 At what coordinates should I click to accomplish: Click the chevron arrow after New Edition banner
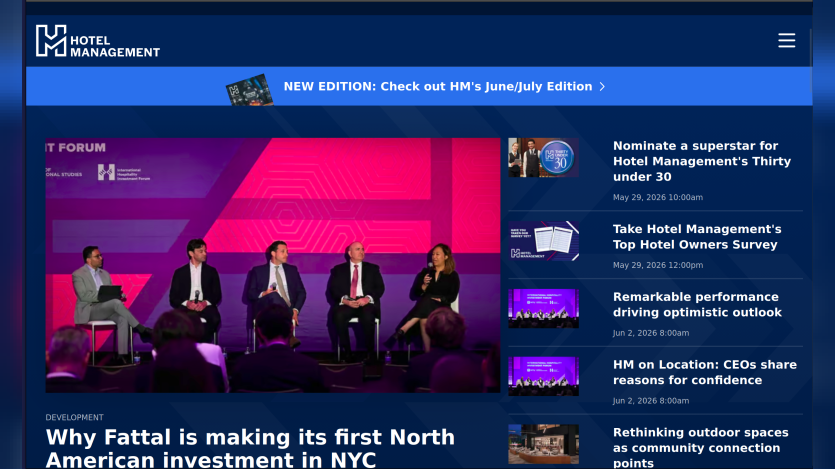coord(602,87)
